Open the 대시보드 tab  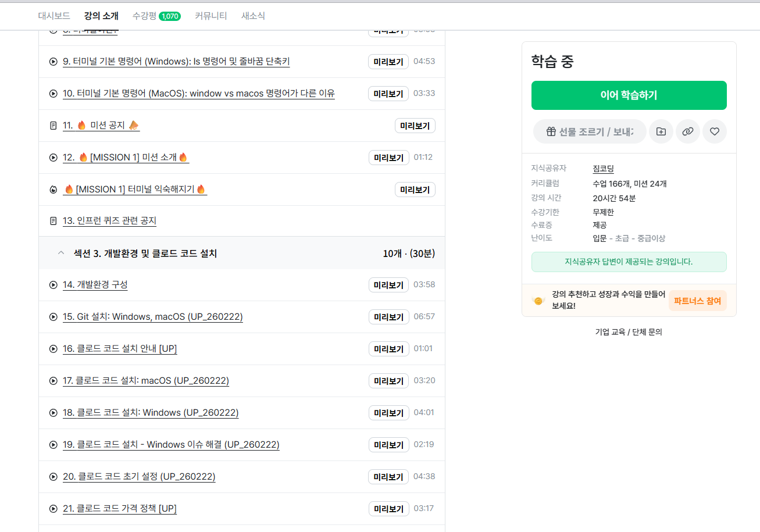[x=54, y=16]
